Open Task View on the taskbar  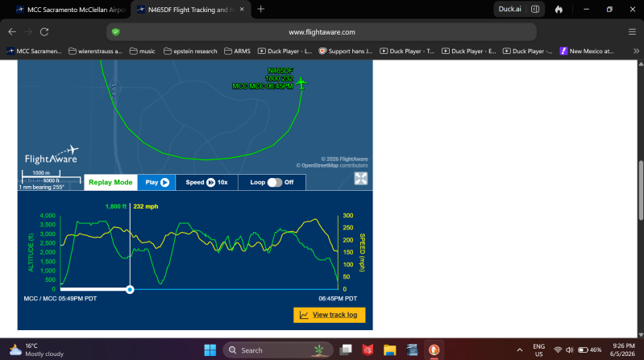(x=346, y=350)
